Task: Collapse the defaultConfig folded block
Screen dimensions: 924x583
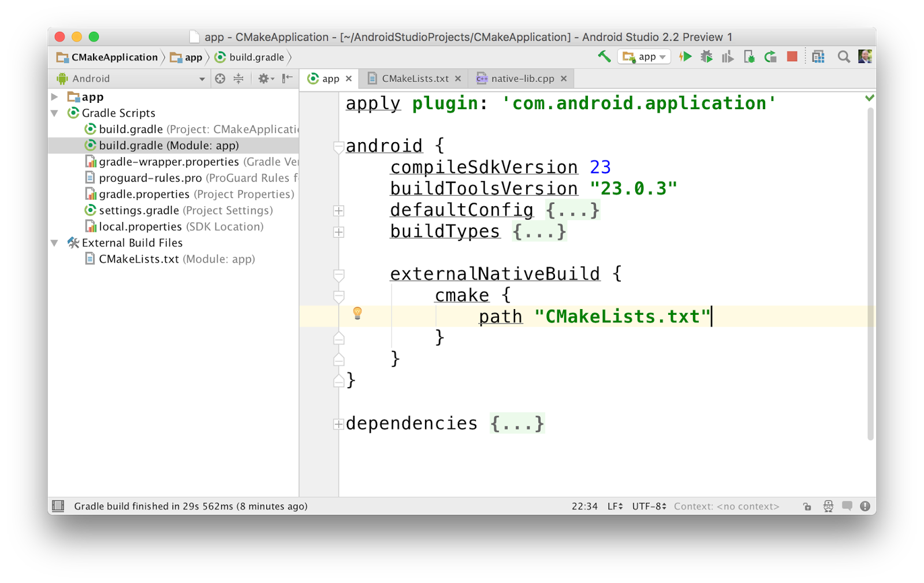Action: [338, 210]
